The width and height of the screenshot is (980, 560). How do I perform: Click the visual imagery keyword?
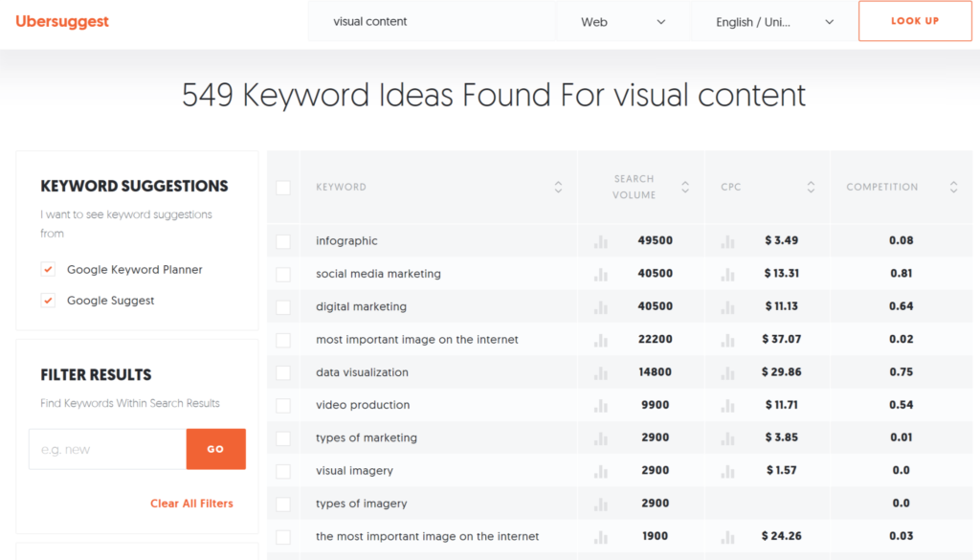pos(354,470)
